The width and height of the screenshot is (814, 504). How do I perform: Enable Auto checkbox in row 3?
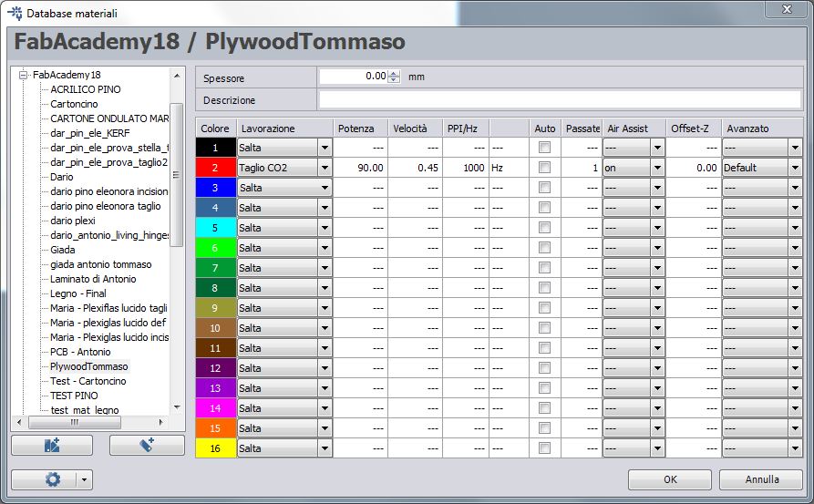click(544, 188)
